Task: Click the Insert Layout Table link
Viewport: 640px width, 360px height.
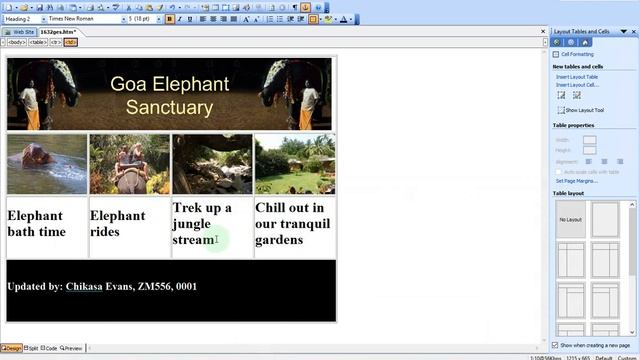Action: tap(577, 77)
